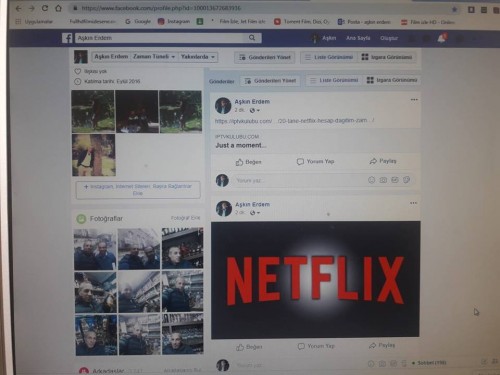Open the Torrent Film bookmark
Screen dimensions: 500x375
(302, 22)
